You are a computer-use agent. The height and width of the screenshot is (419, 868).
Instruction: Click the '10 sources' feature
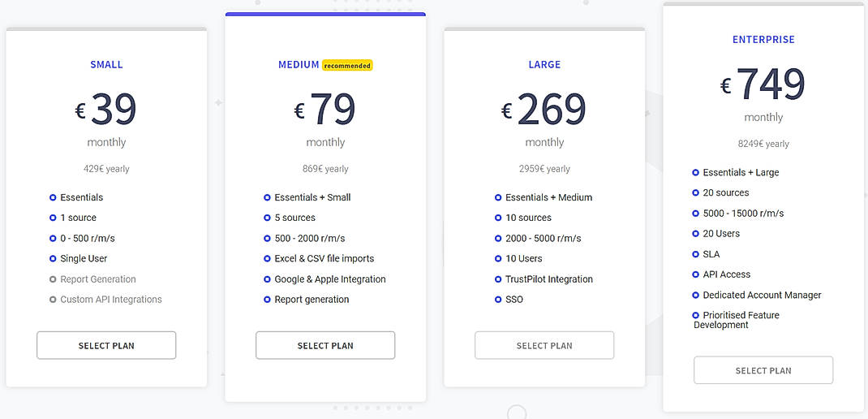(528, 218)
